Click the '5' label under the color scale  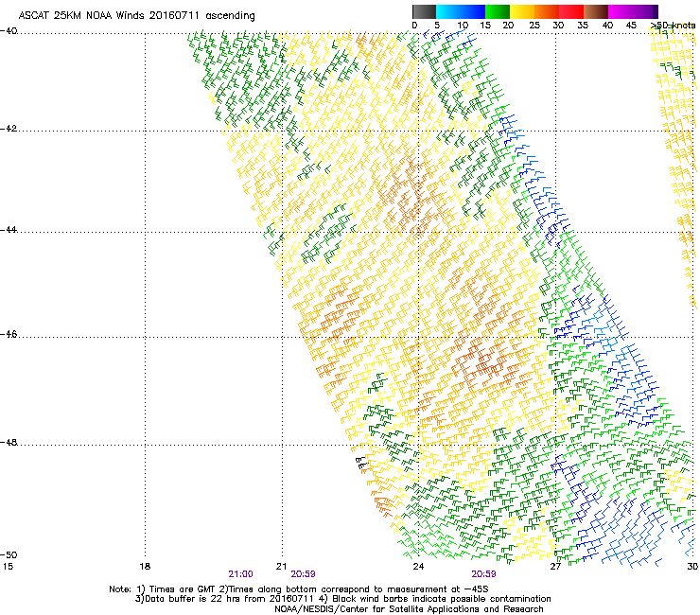(437, 26)
